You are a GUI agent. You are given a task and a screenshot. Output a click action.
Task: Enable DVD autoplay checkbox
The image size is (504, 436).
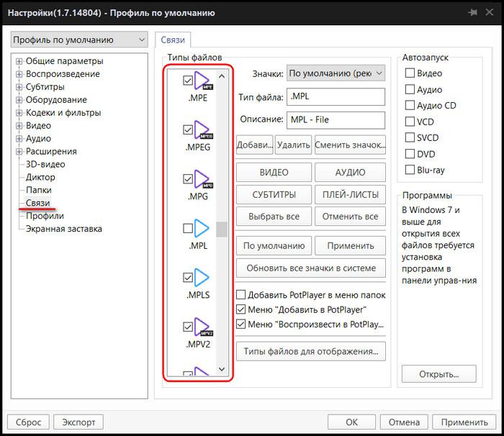click(410, 154)
